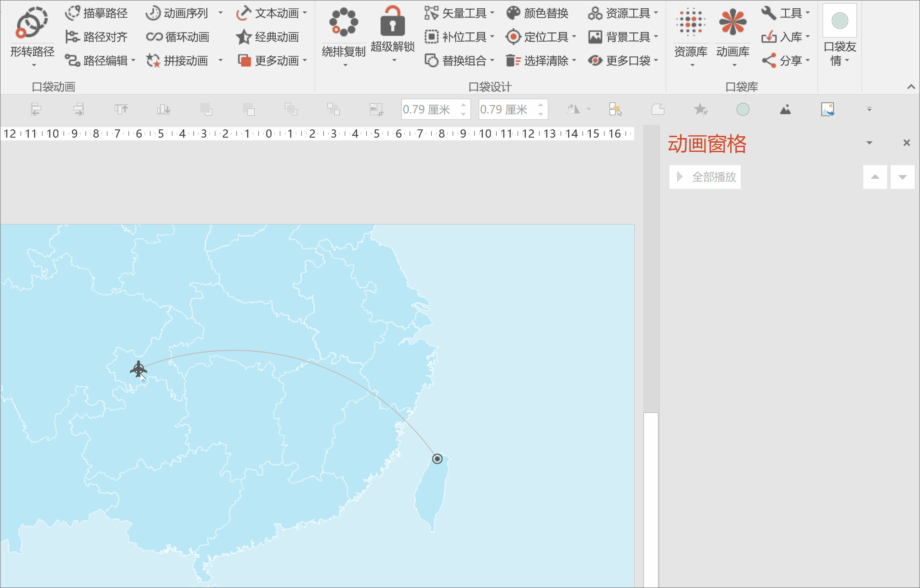Screen dimensions: 920x588
Task: Click the vertical scrollbar of the slide area
Action: [651, 357]
